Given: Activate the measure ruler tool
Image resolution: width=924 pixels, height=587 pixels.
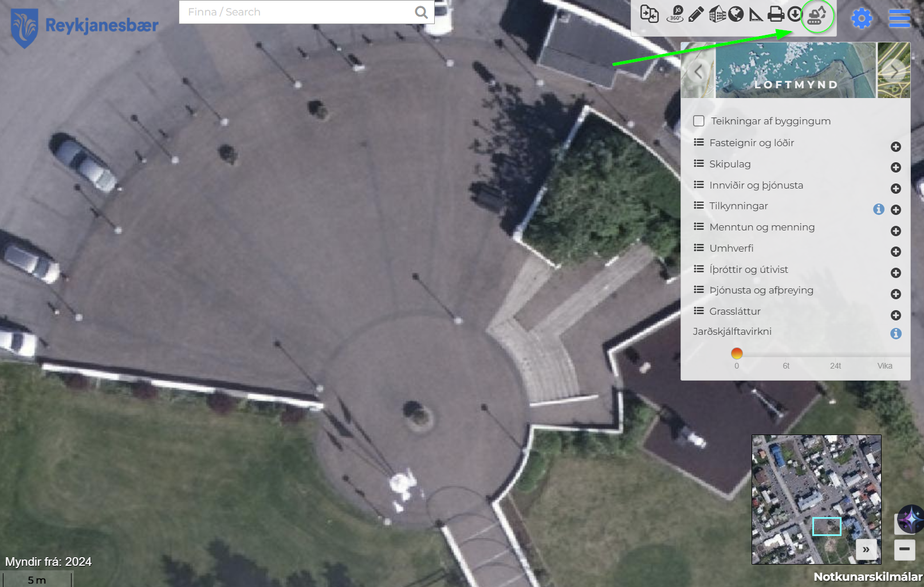Looking at the screenshot, I should [756, 14].
